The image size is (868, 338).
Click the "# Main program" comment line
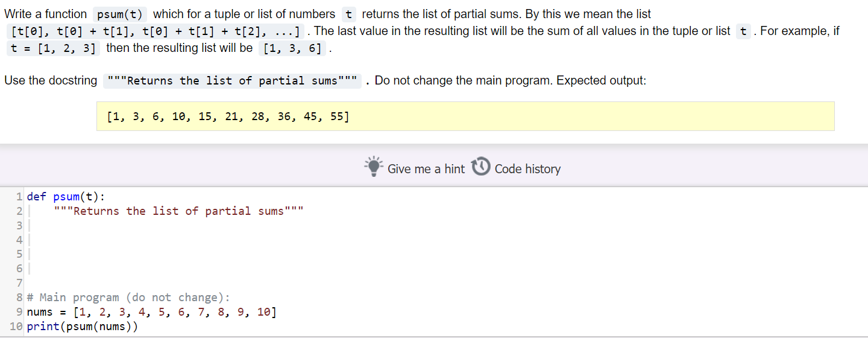(128, 298)
